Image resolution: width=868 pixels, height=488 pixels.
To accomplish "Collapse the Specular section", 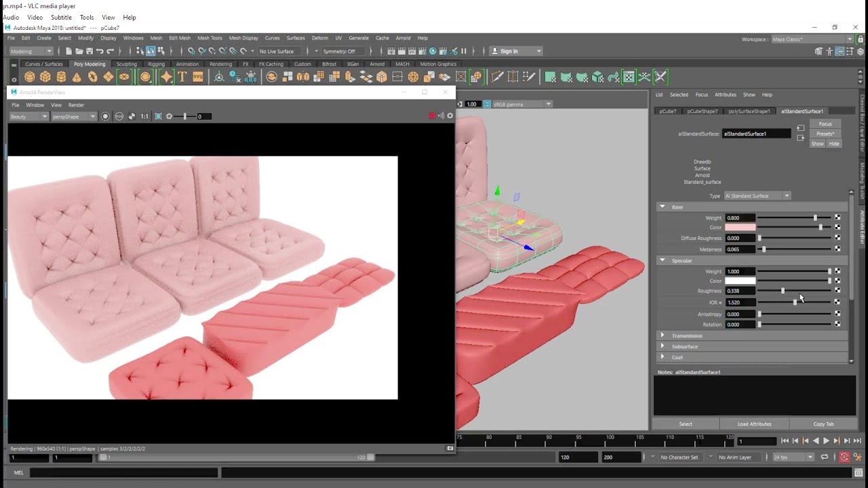I will pos(663,260).
